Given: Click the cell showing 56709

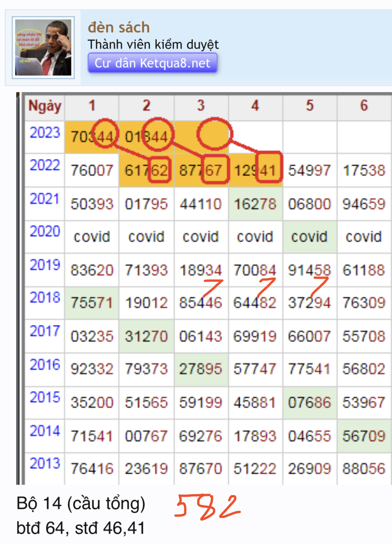Looking at the screenshot, I should click(x=364, y=436).
